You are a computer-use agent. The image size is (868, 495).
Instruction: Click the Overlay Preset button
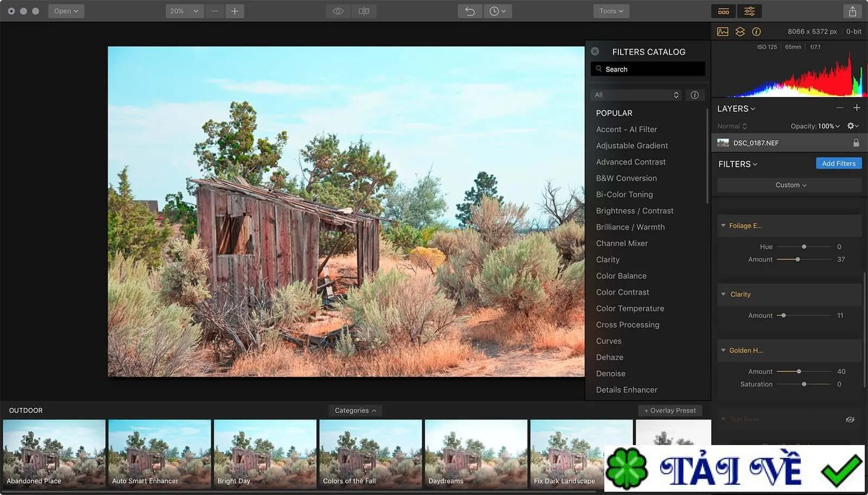(x=670, y=410)
